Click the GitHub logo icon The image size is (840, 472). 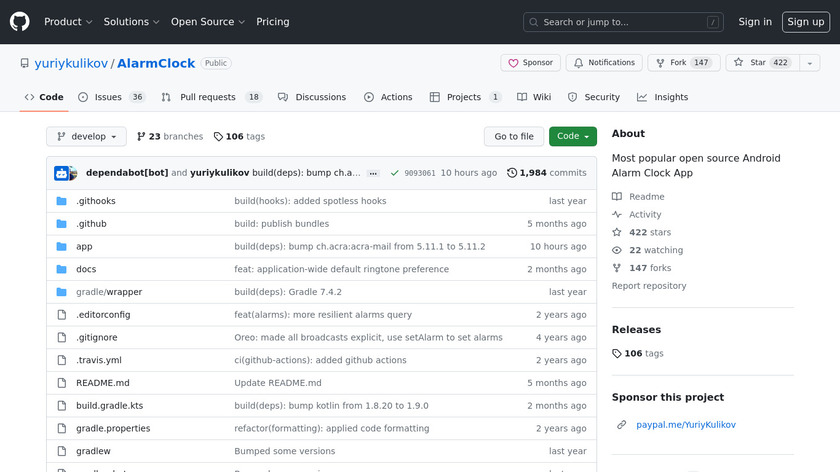tap(20, 22)
